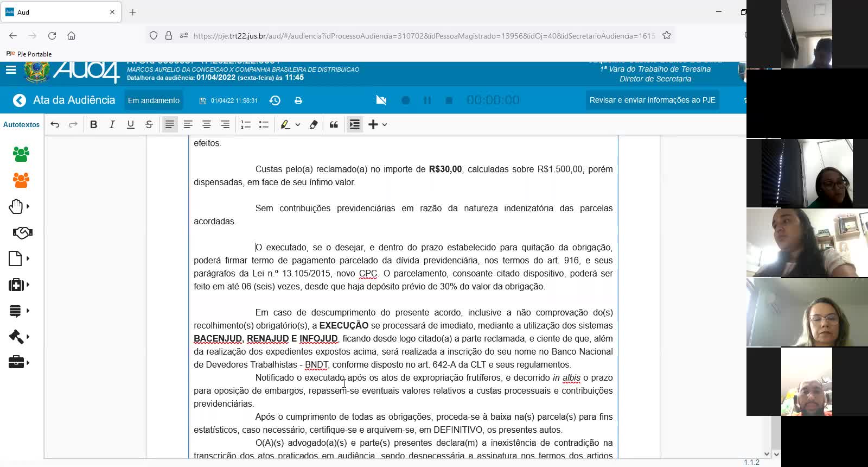
Task: Toggle italic formatting
Action: click(112, 124)
